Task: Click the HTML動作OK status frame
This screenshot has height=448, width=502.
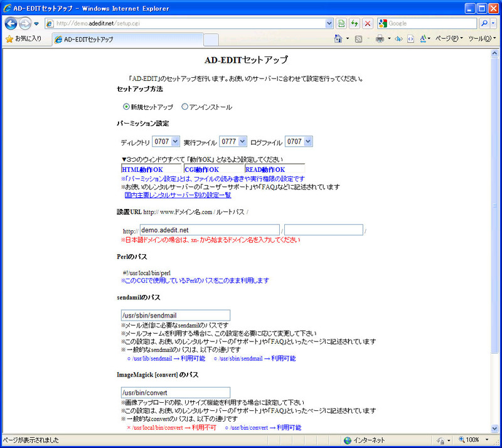Action: (151, 169)
